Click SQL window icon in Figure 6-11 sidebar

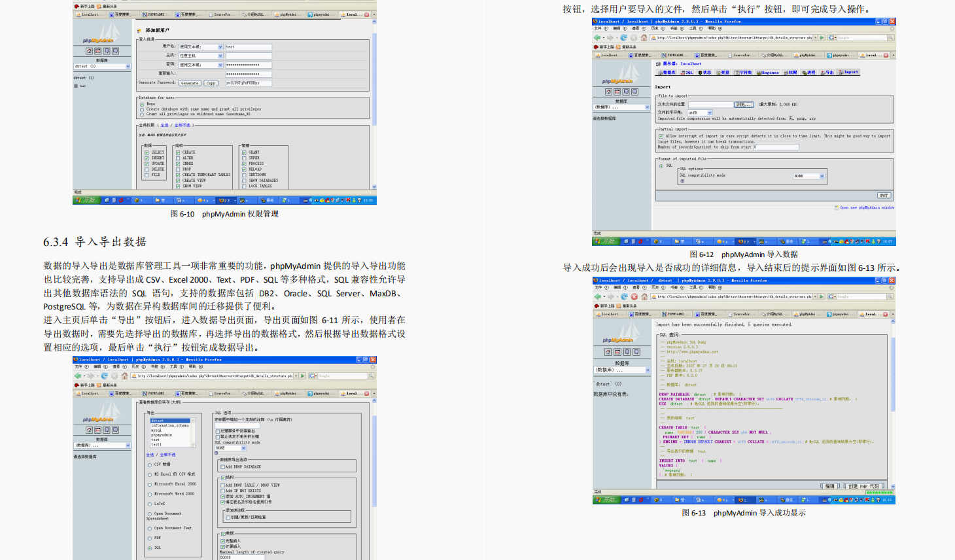(97, 430)
